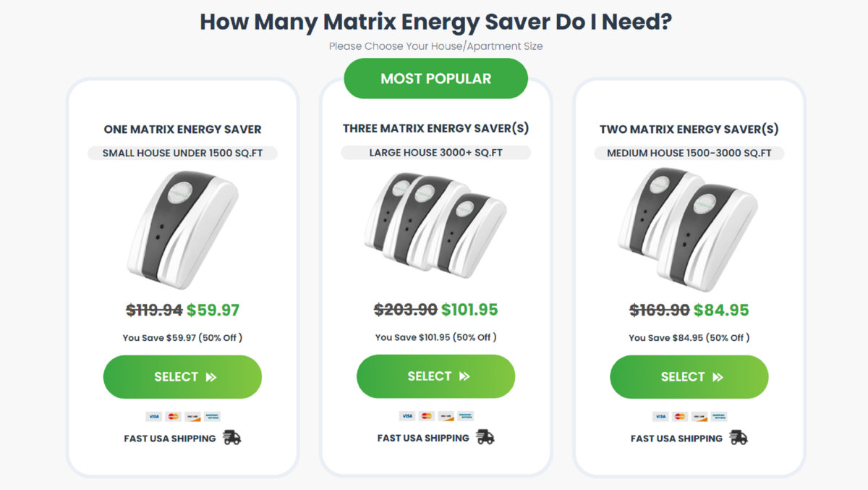
Task: Select the One Matrix Energy Saver package
Action: pyautogui.click(x=182, y=376)
